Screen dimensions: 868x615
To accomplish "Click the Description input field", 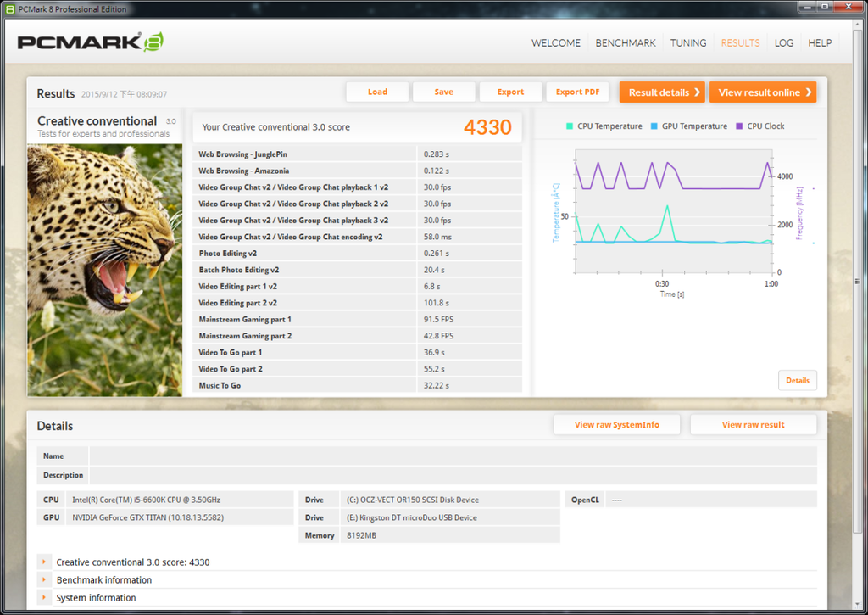I will (x=453, y=475).
